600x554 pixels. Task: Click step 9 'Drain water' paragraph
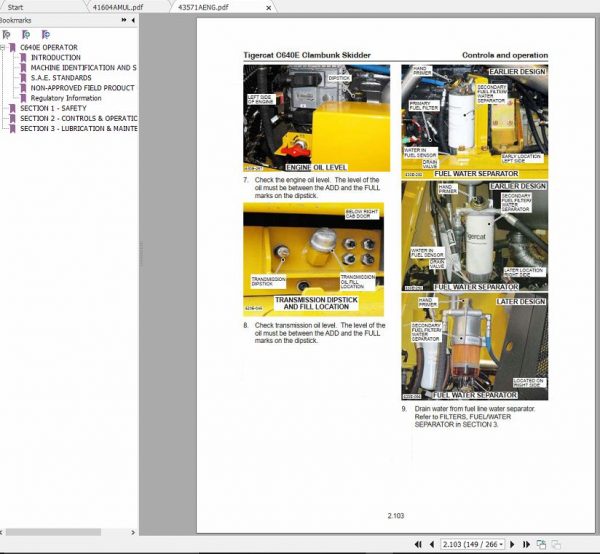[x=474, y=417]
